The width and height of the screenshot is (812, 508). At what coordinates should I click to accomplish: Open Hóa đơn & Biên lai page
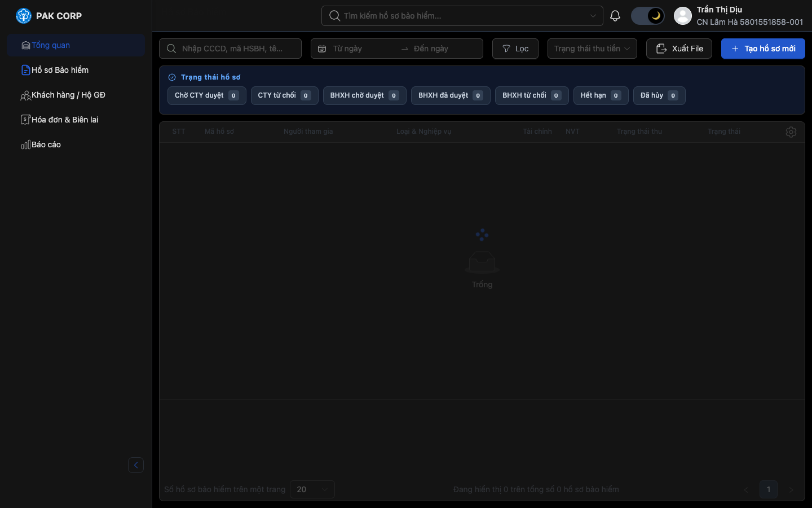coord(76,120)
